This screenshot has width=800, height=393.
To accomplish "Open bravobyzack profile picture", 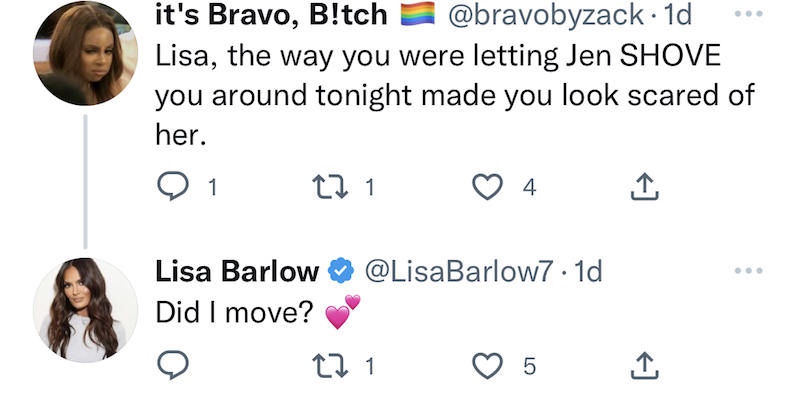I will pos(85,53).
